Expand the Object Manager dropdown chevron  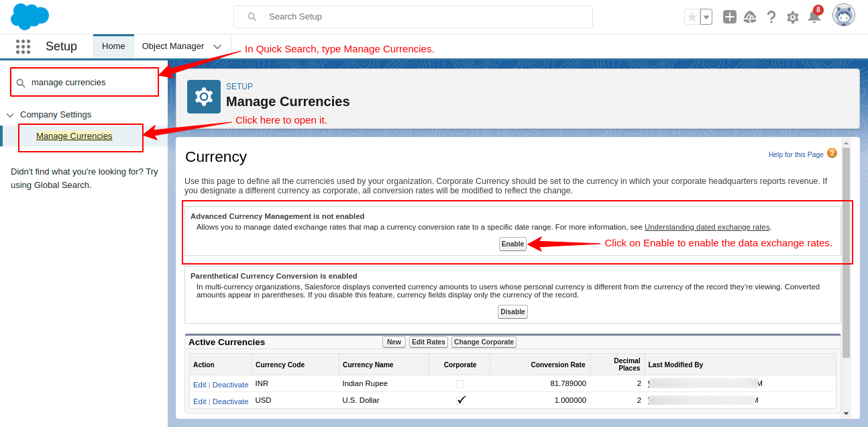pos(217,46)
